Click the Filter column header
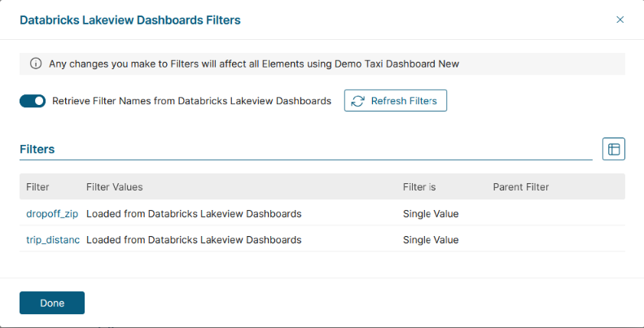This screenshot has height=328, width=644. tap(37, 187)
